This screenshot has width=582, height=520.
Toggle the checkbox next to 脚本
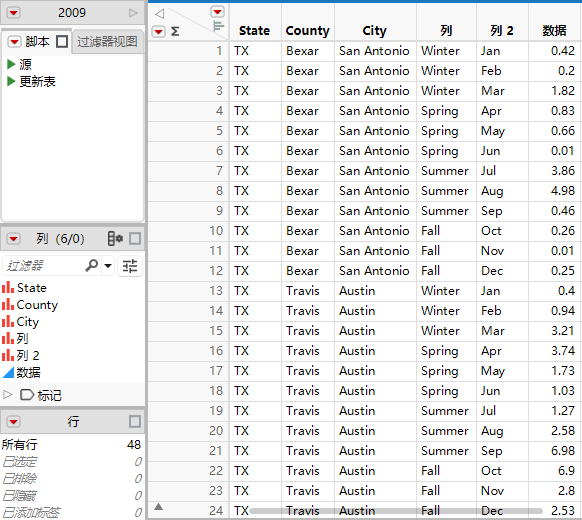62,42
